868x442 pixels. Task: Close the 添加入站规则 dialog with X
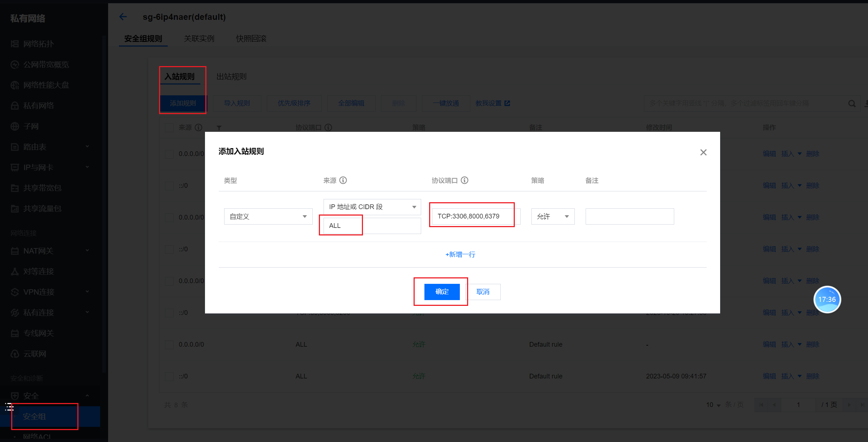[x=703, y=152]
